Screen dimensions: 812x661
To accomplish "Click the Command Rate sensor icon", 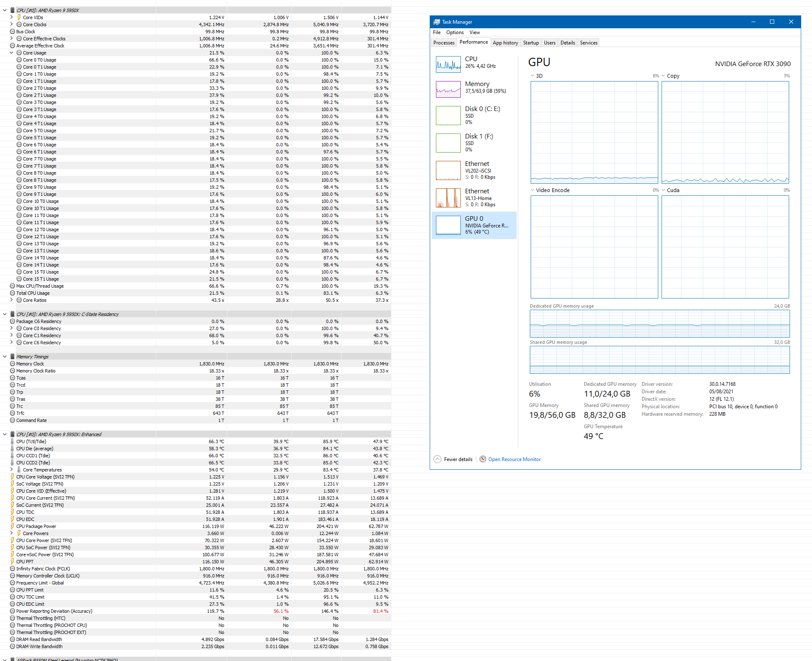I will (x=12, y=420).
